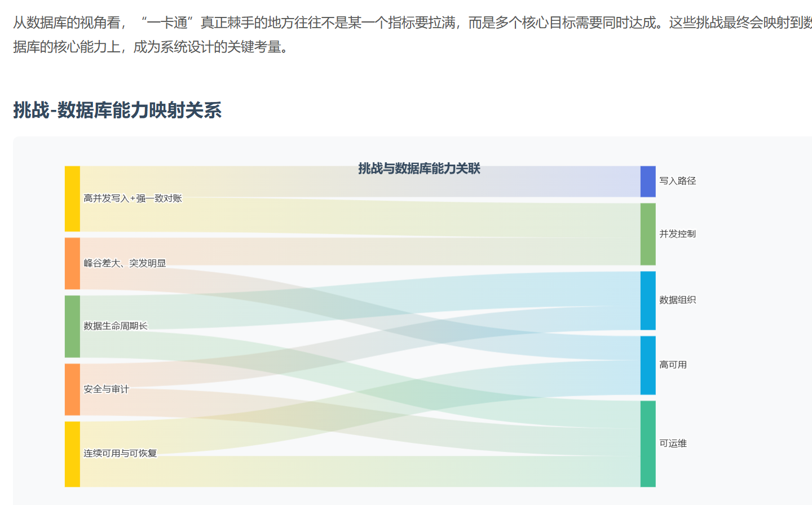Click the 数据组织 label
The height and width of the screenshot is (505, 812).
point(678,300)
